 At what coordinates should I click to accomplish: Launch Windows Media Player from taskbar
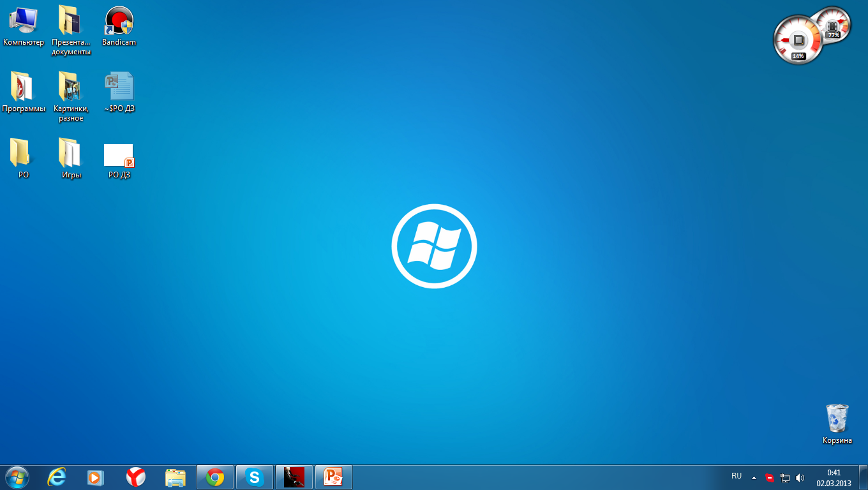(x=96, y=477)
